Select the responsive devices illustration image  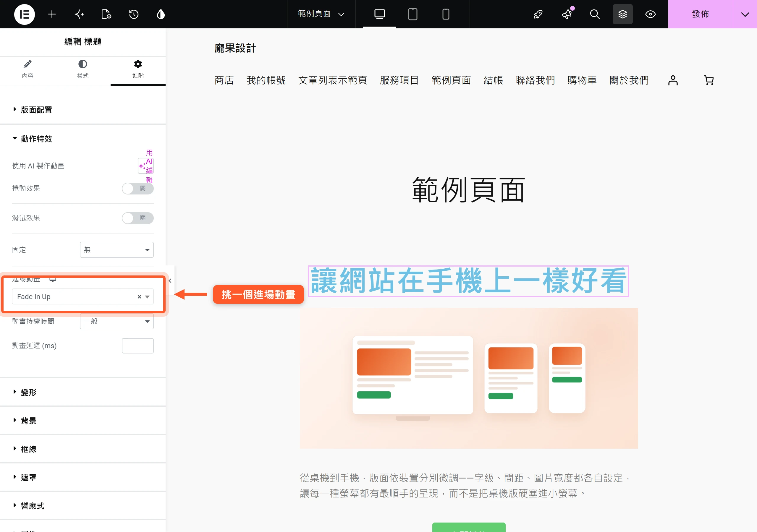pyautogui.click(x=469, y=378)
